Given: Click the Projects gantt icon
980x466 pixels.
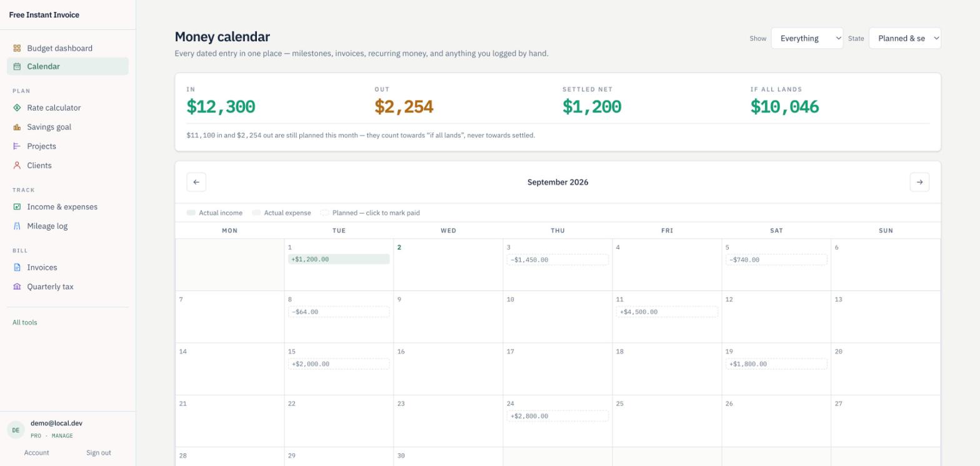Looking at the screenshot, I should point(17,146).
